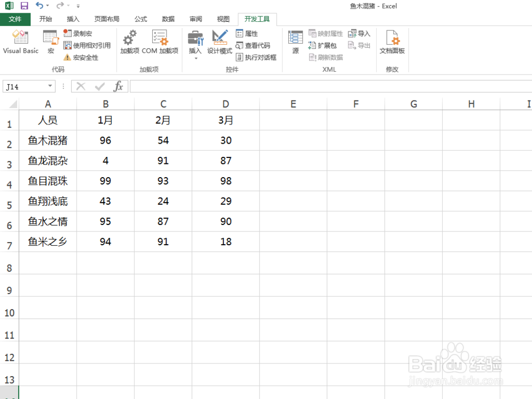Switch to the Review (审阅) tab
This screenshot has width=532, height=399.
[x=196, y=19]
